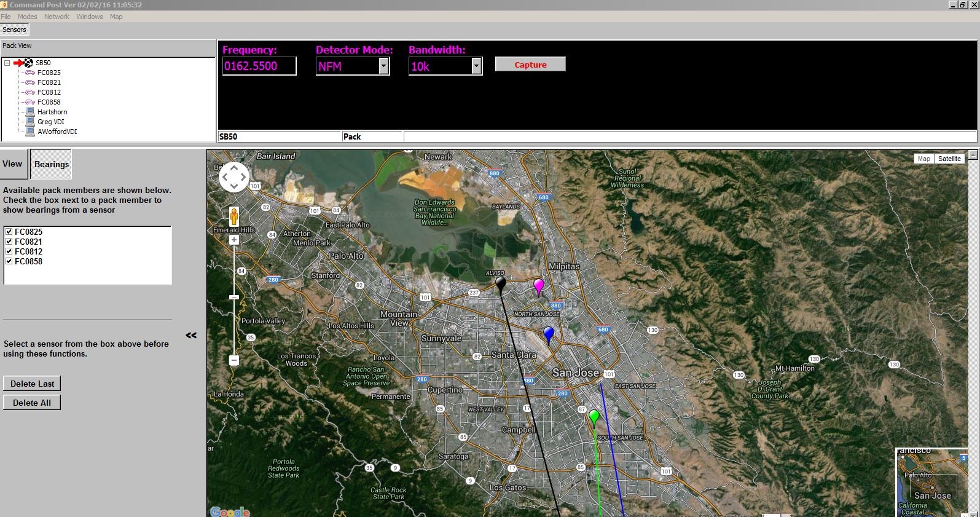
Task: Select the Sensors tab
Action: pos(14,30)
